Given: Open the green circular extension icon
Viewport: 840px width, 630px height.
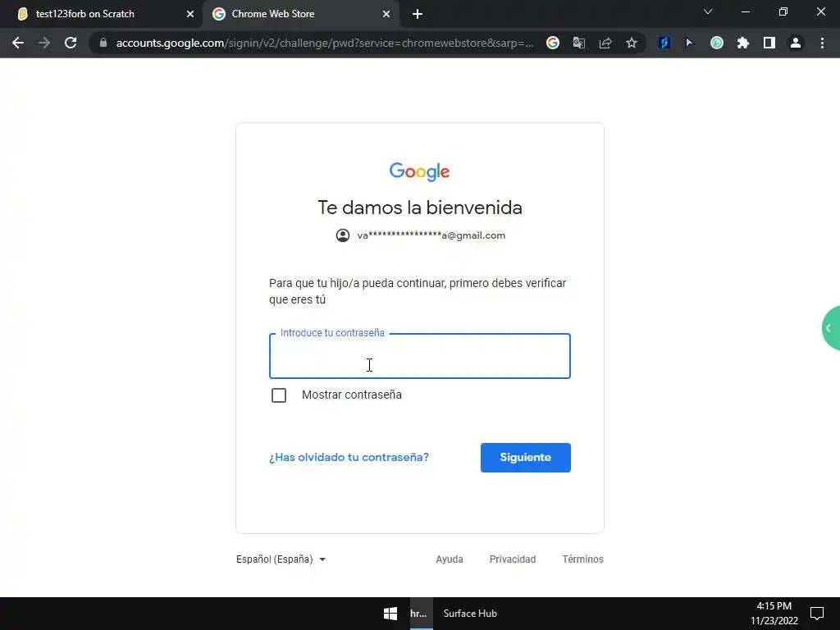Looking at the screenshot, I should tap(717, 43).
